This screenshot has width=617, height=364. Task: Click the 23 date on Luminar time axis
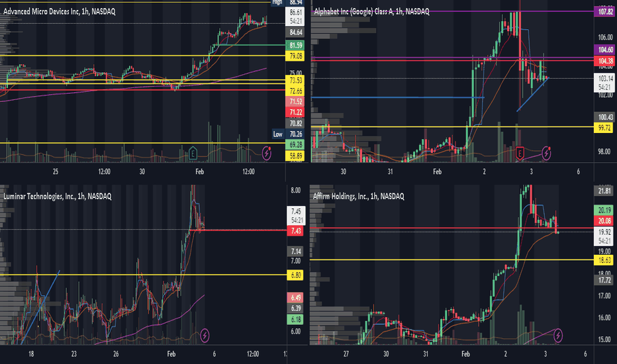[74, 354]
